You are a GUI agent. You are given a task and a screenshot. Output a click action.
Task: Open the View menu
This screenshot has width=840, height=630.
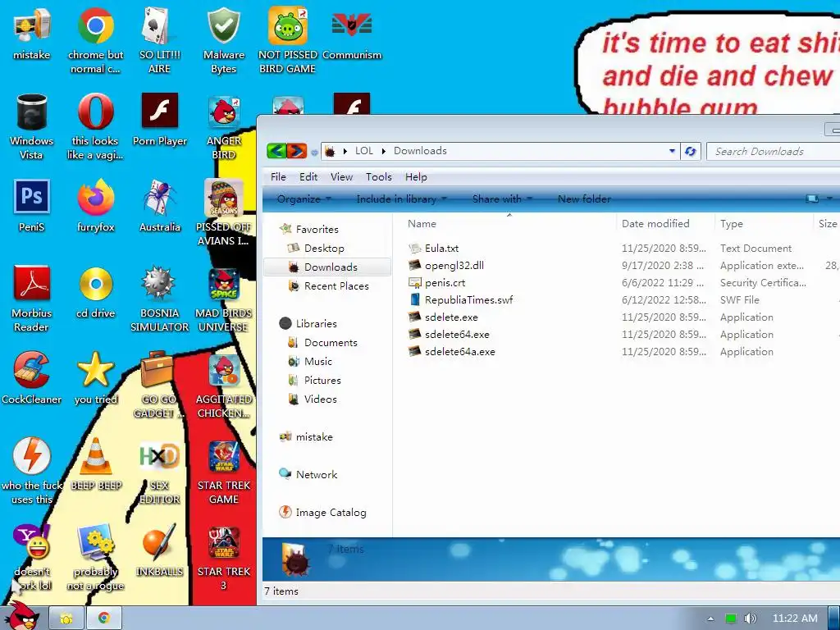pyautogui.click(x=341, y=177)
